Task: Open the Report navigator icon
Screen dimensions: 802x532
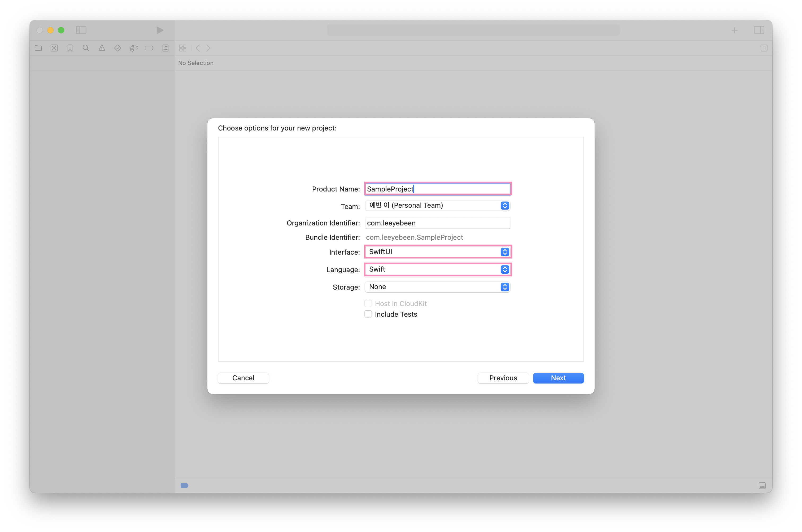Action: point(165,48)
